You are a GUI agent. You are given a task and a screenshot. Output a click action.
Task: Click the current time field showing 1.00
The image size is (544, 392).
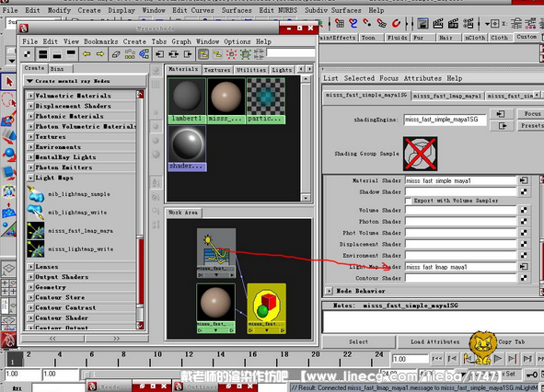[411, 359]
